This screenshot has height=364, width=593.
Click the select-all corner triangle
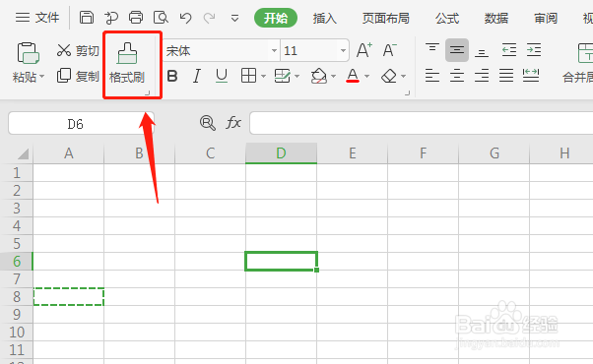pyautogui.click(x=23, y=153)
